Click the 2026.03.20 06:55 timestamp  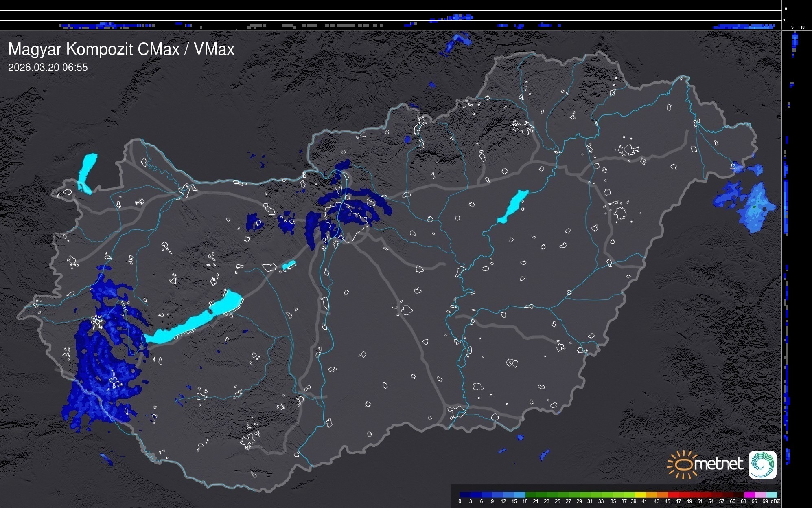coord(48,68)
